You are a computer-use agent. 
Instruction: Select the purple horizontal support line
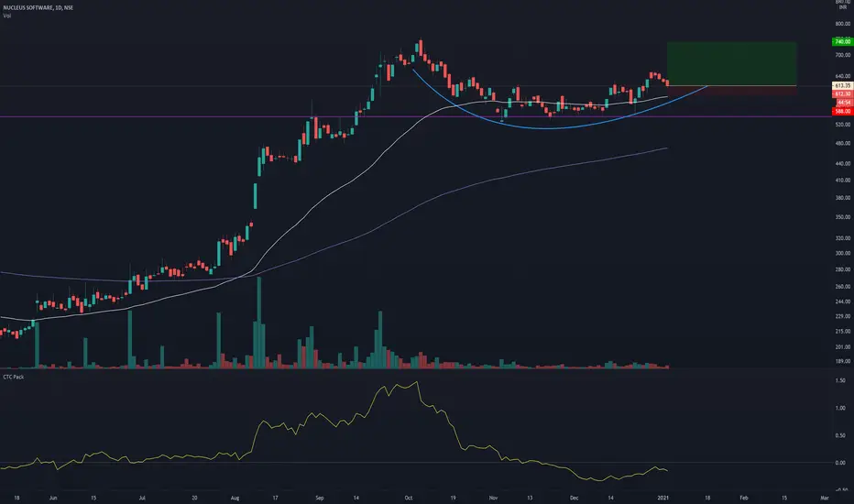click(x=416, y=116)
